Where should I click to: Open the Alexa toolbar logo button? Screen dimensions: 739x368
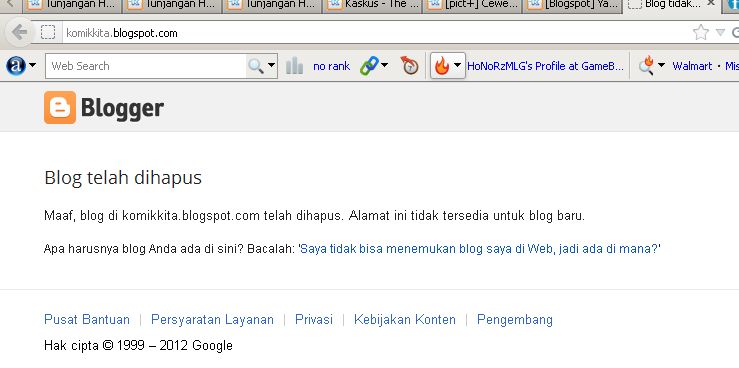click(x=16, y=65)
